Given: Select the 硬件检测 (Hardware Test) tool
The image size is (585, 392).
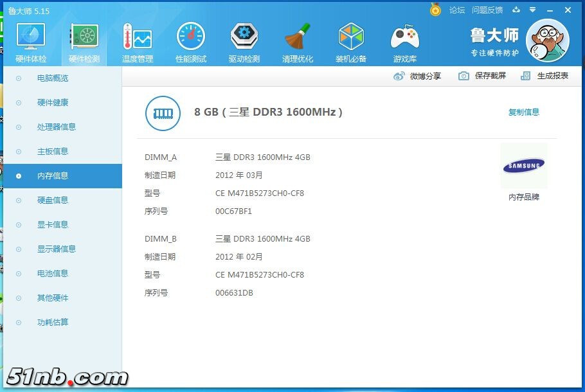Looking at the screenshot, I should pos(84,40).
